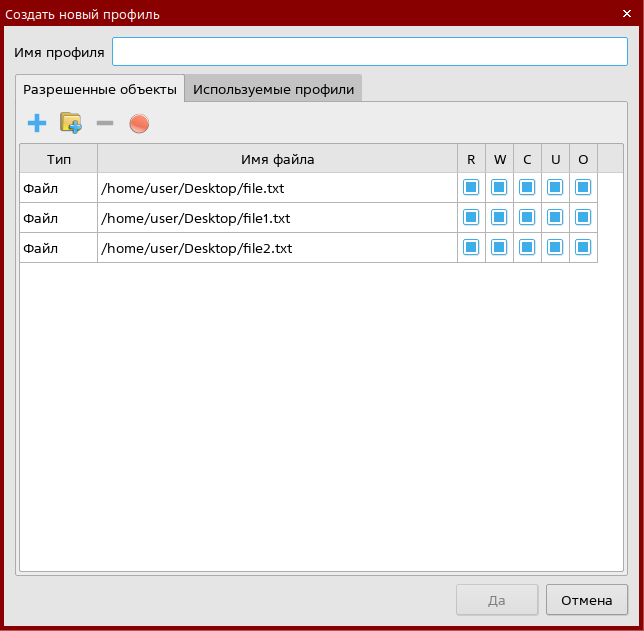Image resolution: width=644 pixels, height=631 pixels.
Task: Click the red record circle icon
Action: [139, 125]
